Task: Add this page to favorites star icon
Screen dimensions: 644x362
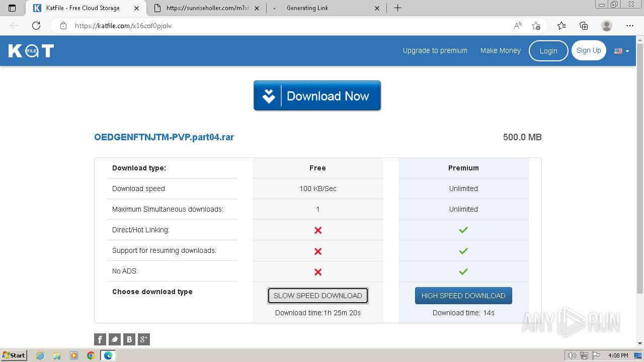Action: click(x=536, y=26)
